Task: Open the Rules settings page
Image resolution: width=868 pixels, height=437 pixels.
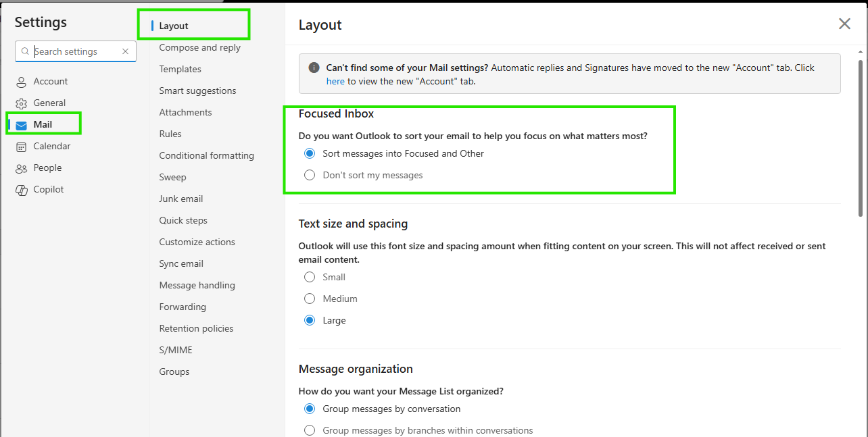Action: [x=170, y=134]
